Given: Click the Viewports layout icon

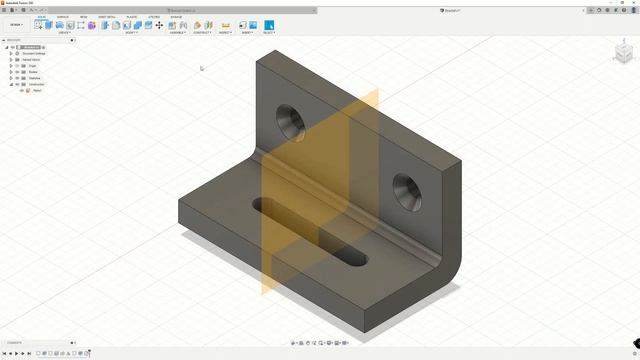Looking at the screenshot, I should point(345,343).
